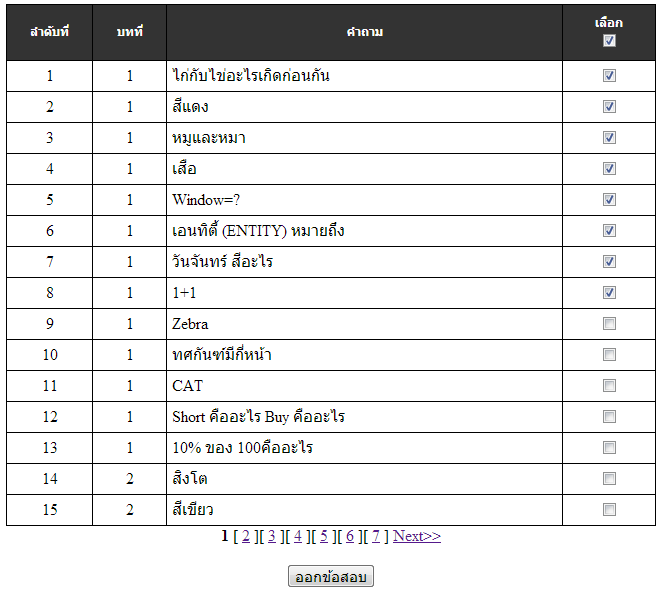Image resolution: width=666 pixels, height=597 pixels.
Task: Uncheck the checkbox for หมูและหมา row
Action: pos(609,138)
